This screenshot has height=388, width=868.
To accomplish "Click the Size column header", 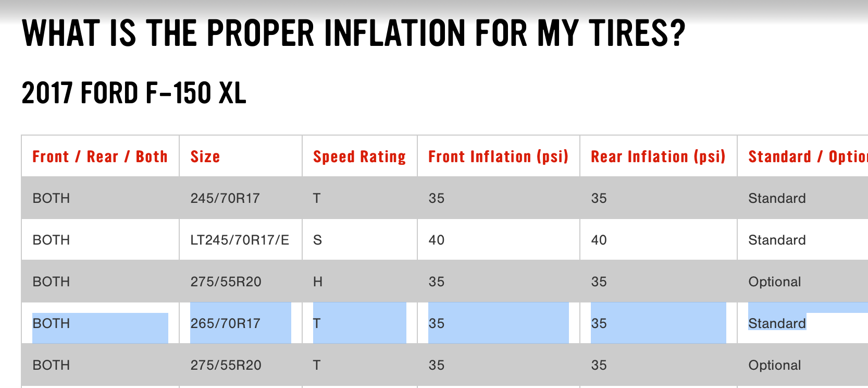I will pyautogui.click(x=205, y=156).
